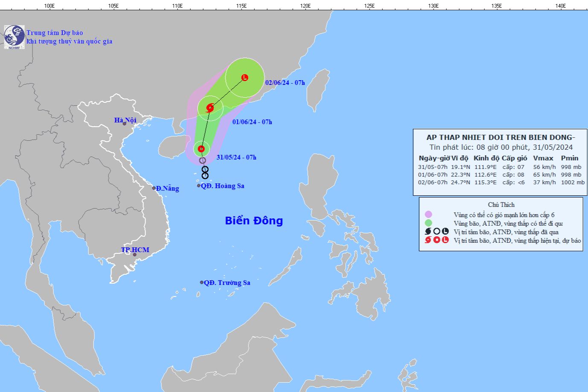
Task: Select the 19.1°N latitude cell
Action: click(x=461, y=167)
